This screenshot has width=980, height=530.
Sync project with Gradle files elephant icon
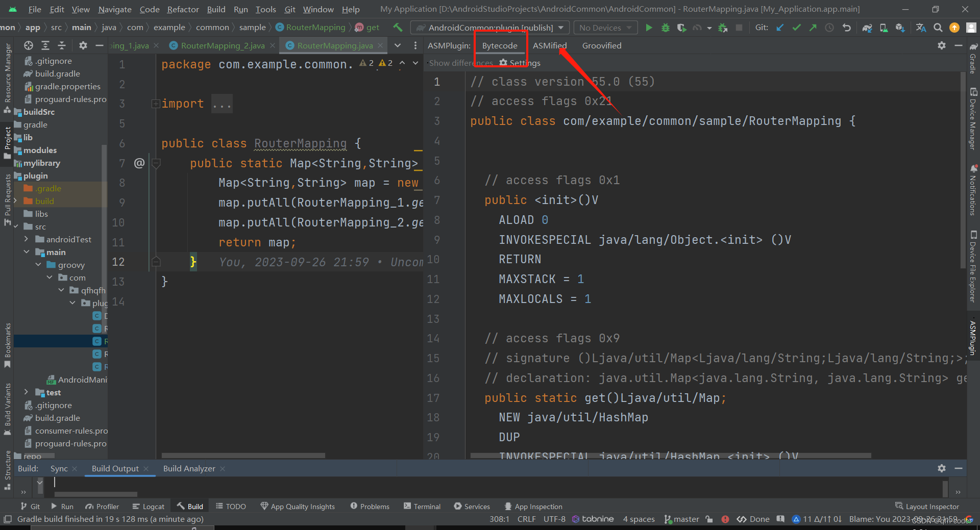point(867,28)
